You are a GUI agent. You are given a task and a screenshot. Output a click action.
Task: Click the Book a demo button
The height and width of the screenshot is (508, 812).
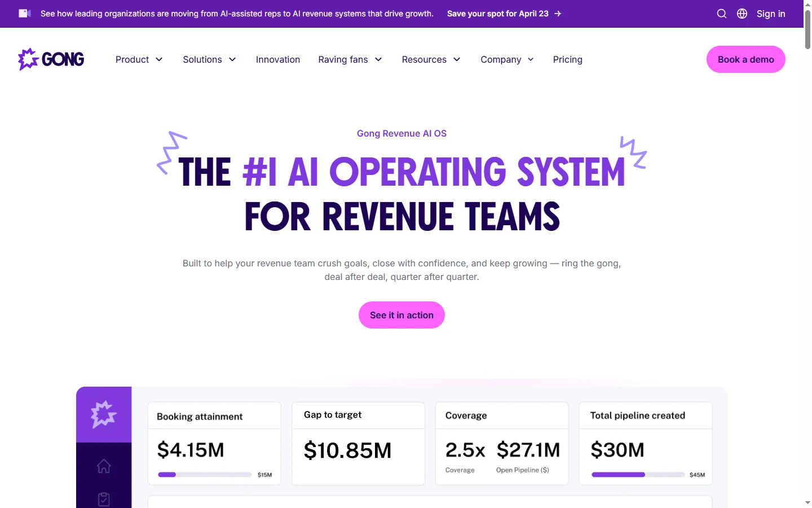pos(746,59)
